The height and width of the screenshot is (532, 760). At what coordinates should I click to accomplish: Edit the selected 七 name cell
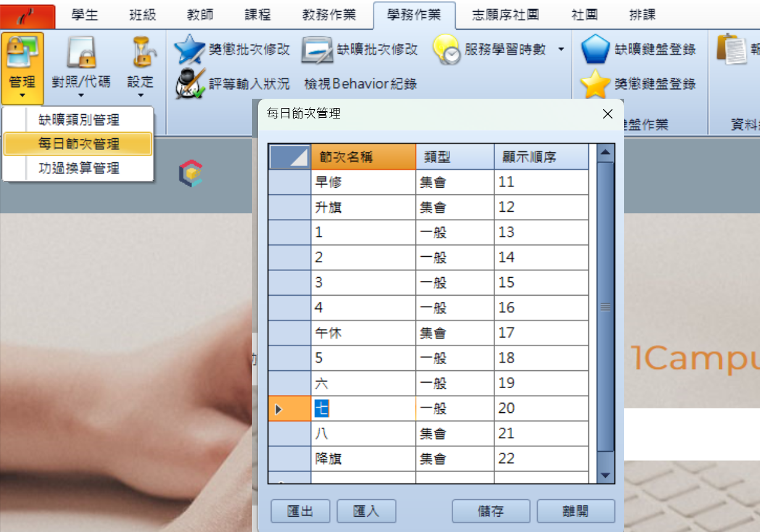coord(363,409)
